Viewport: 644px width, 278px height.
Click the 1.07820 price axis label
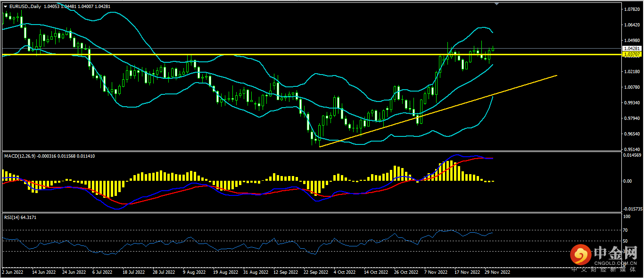tap(631, 9)
